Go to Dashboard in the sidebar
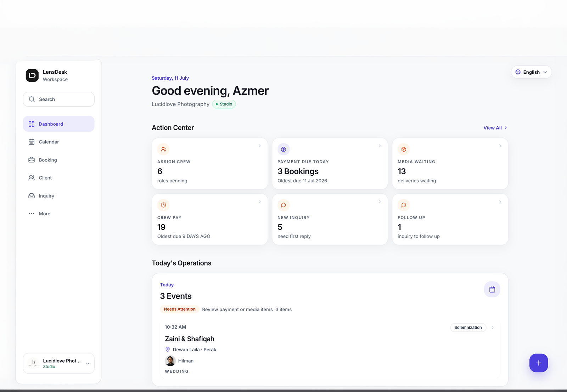The height and width of the screenshot is (392, 567). (59, 124)
